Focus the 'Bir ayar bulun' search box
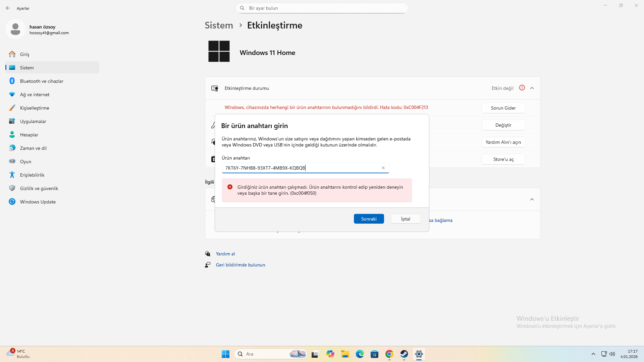The height and width of the screenshot is (362, 644). tap(322, 8)
